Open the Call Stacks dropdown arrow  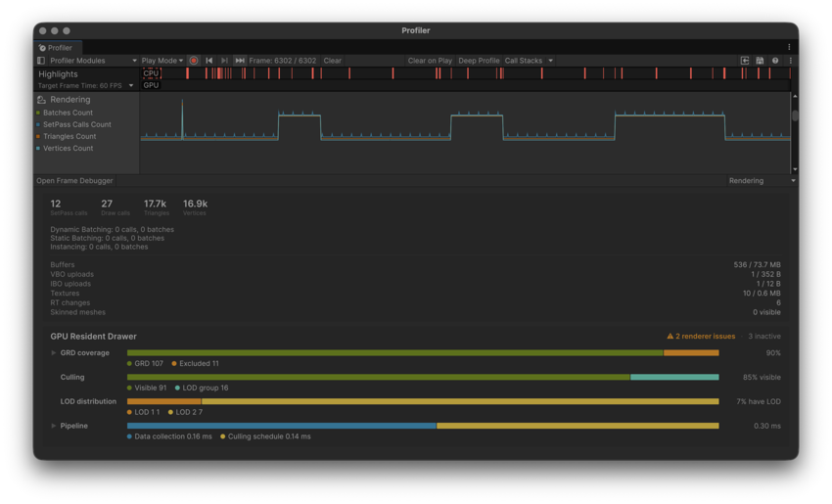click(x=551, y=61)
